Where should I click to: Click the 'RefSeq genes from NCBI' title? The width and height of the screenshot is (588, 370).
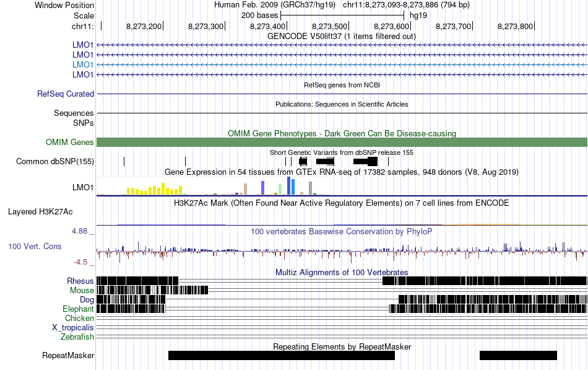[342, 86]
